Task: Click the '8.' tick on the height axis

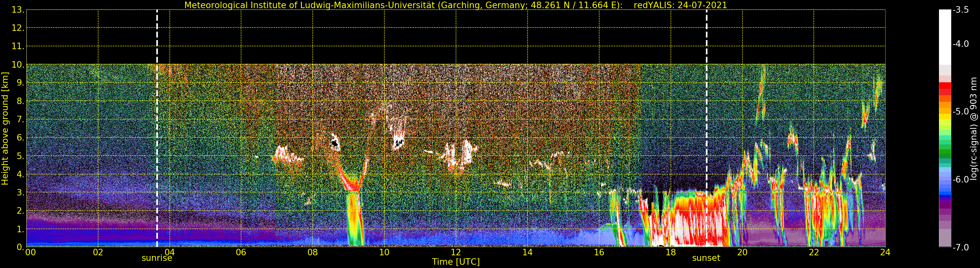Action: tap(20, 101)
